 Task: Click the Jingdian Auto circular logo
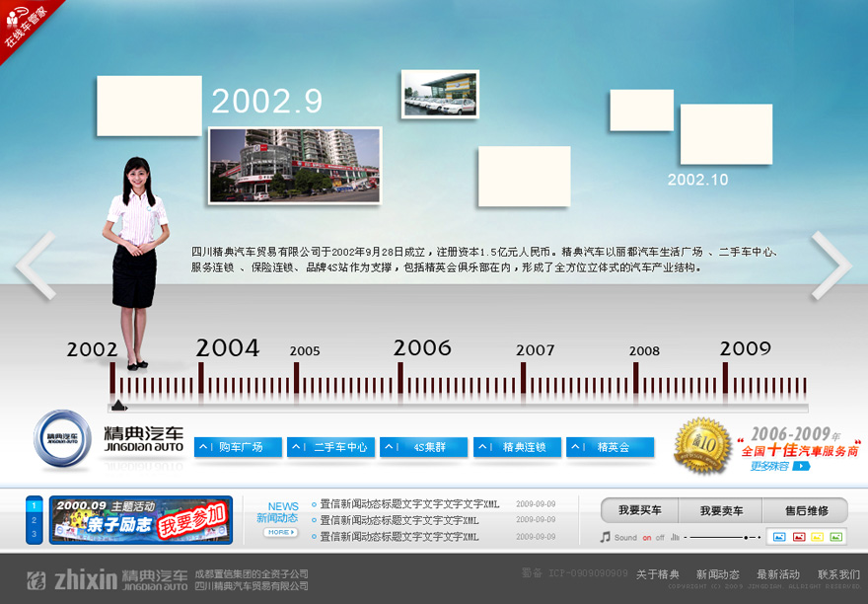point(62,438)
